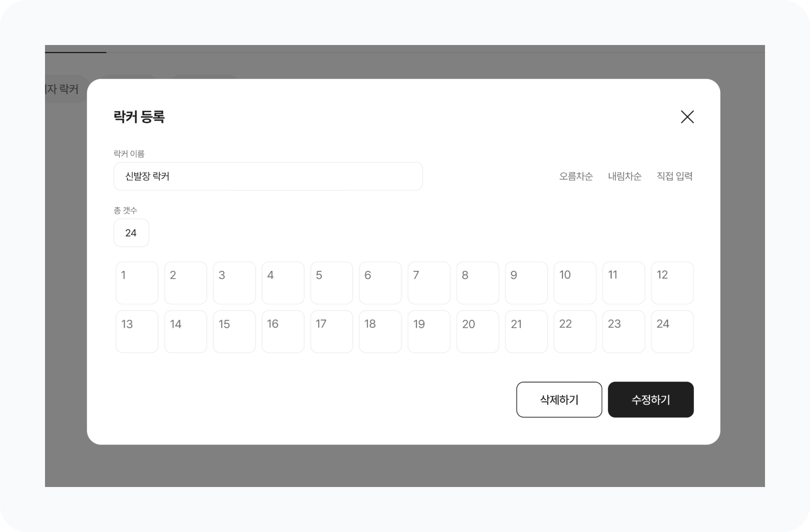Click locker box 8
Image resolution: width=810 pixels, height=532 pixels.
(477, 283)
